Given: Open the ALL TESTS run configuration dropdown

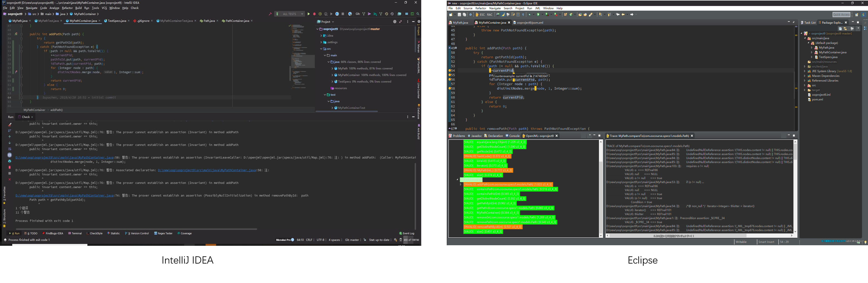Looking at the screenshot, I should [290, 14].
